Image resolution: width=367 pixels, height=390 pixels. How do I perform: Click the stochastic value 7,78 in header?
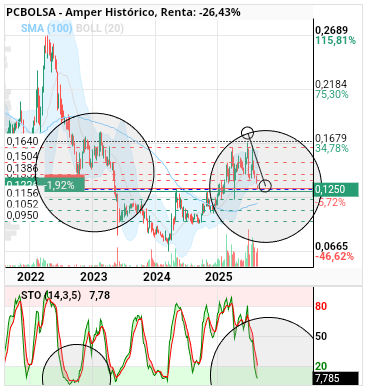coord(100,295)
